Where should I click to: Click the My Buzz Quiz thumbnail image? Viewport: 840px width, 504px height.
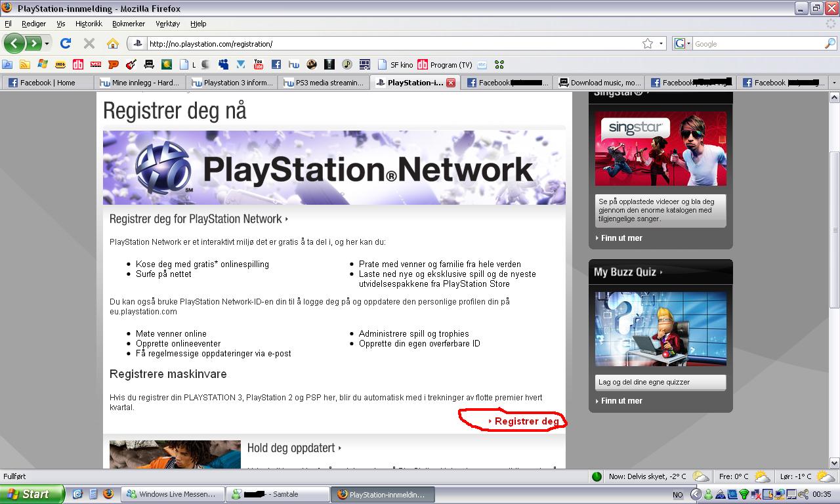(661, 329)
